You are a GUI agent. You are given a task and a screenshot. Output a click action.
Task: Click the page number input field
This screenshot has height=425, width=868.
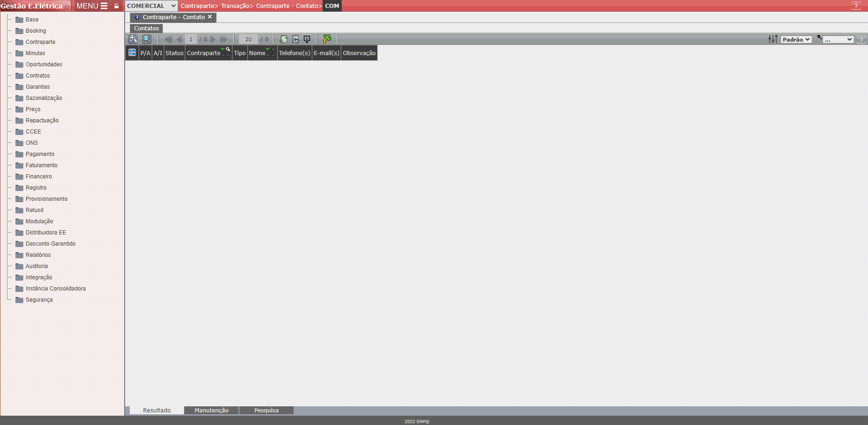[x=191, y=40]
